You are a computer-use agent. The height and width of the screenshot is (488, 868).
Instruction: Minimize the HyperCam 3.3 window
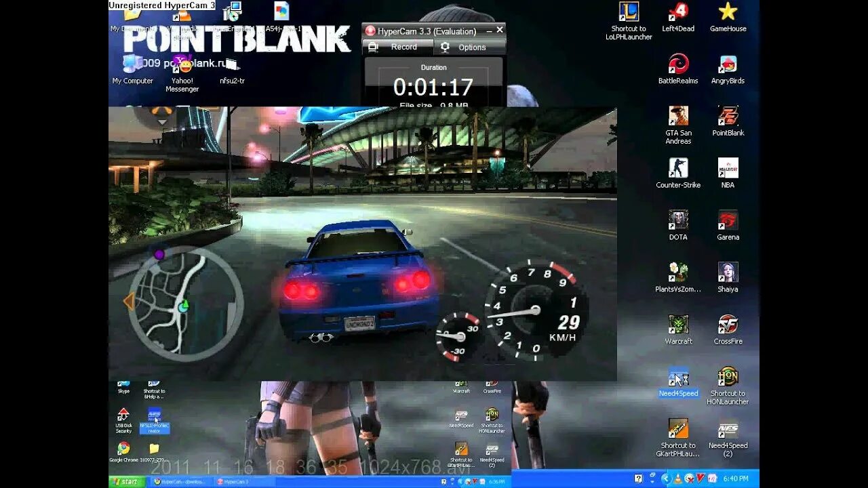(488, 30)
